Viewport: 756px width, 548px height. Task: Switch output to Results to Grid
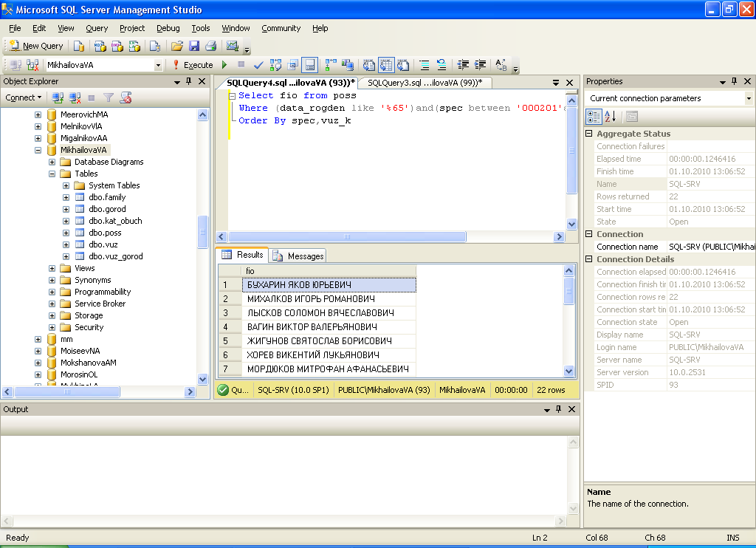click(386, 65)
